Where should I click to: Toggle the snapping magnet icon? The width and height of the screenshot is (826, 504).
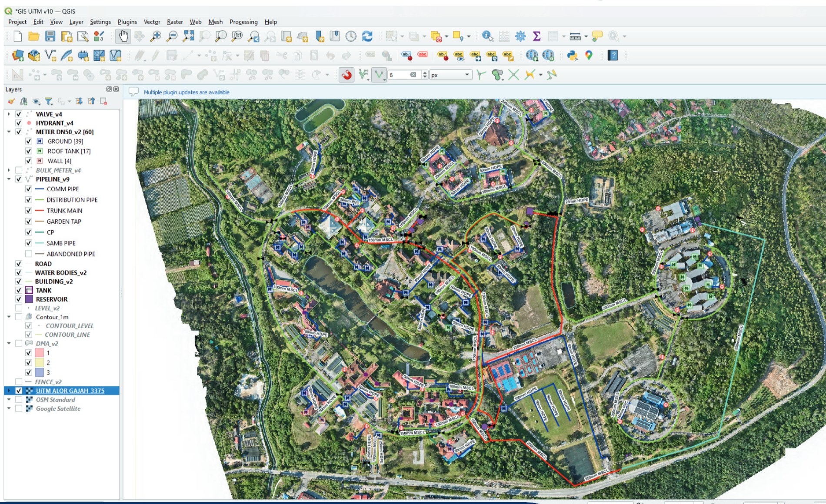pyautogui.click(x=346, y=75)
